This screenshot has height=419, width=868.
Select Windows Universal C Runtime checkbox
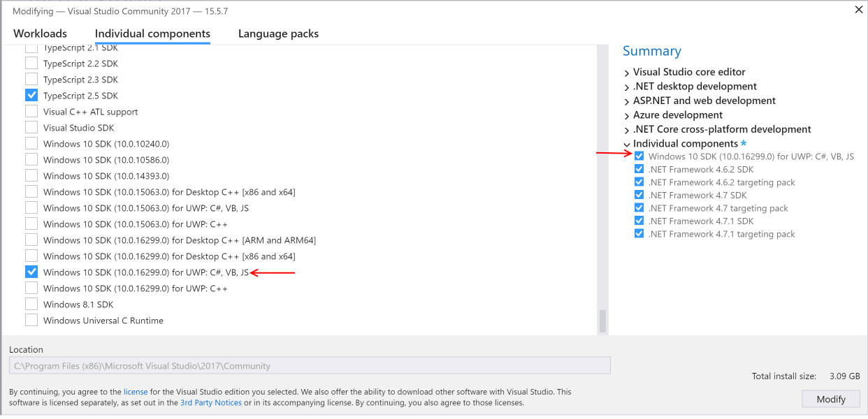click(31, 321)
